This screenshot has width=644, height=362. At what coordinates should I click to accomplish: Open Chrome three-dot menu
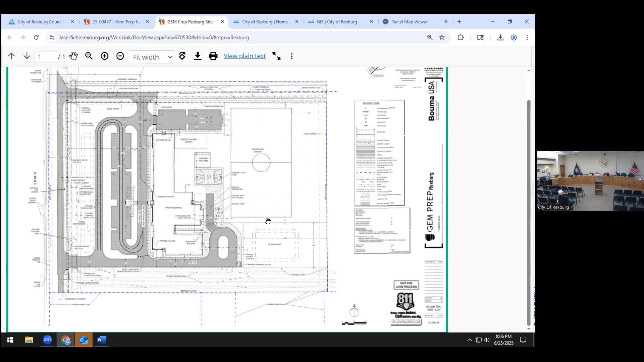(527, 37)
